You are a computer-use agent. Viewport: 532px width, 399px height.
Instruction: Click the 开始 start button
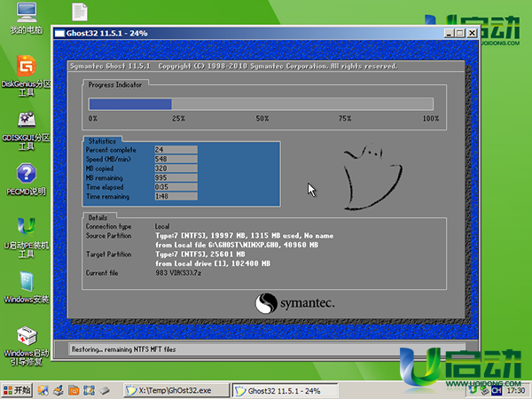tap(17, 390)
